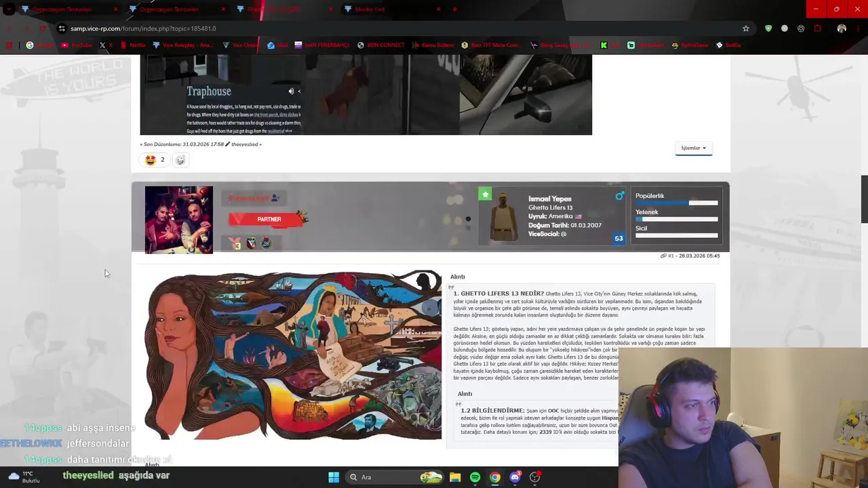Click the Ghetto Lifers 13 group text

point(551,207)
